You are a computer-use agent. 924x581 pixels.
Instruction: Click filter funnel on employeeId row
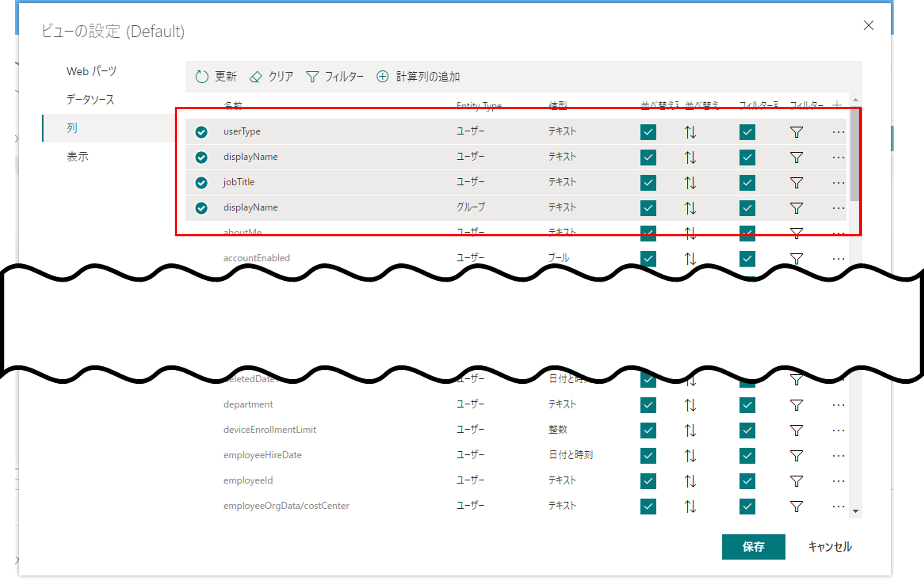(x=796, y=481)
